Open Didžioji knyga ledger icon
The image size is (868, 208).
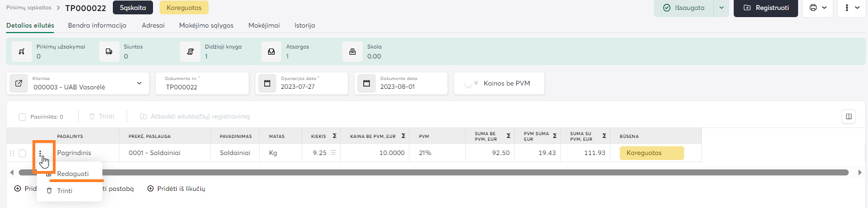(190, 51)
